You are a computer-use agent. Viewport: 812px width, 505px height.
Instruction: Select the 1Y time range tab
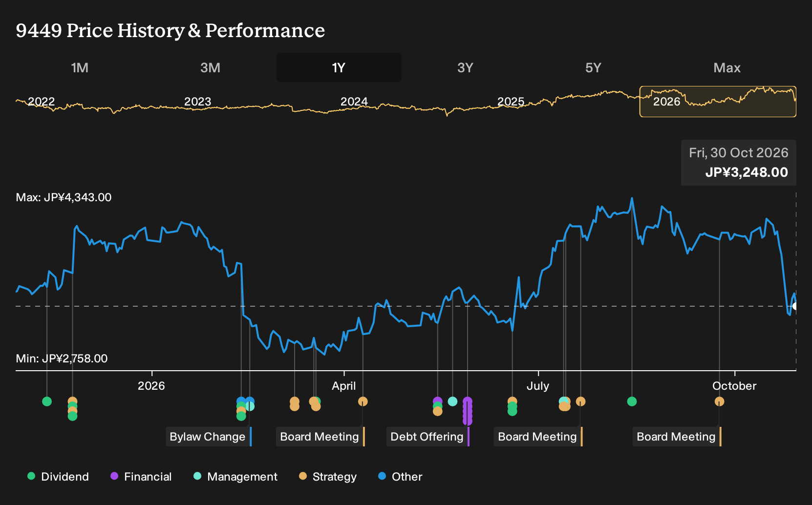(339, 67)
